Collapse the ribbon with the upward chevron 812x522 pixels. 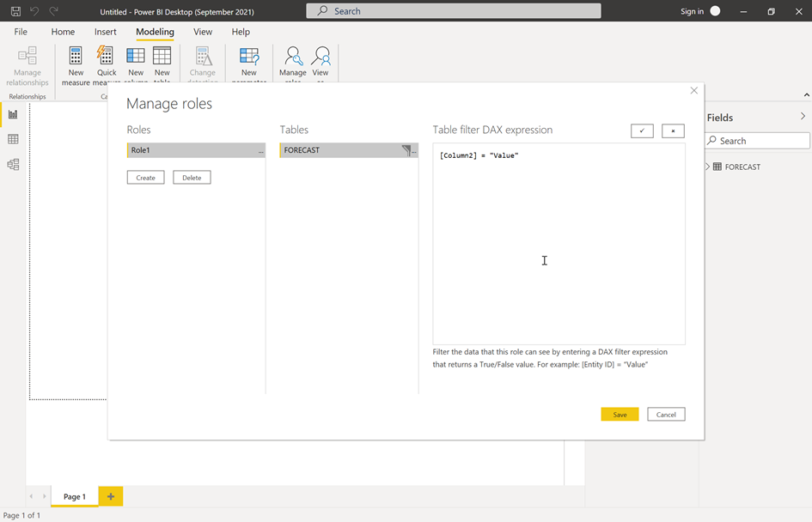click(806, 94)
